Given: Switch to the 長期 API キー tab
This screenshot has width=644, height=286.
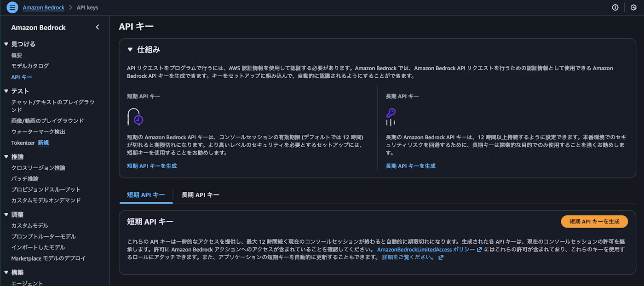Looking at the screenshot, I should 201,195.
